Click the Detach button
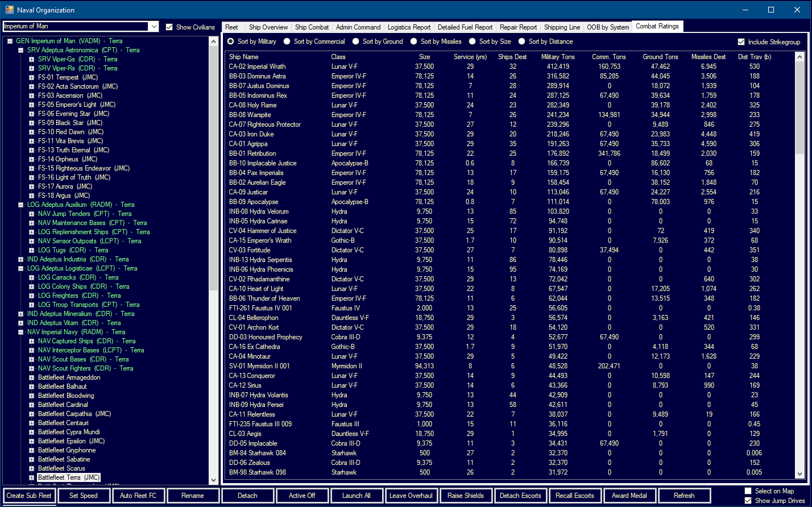The height and width of the screenshot is (507, 812). 247,496
